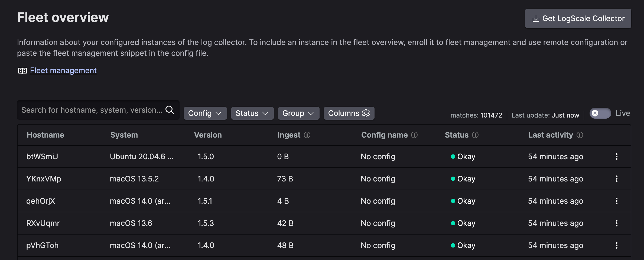The height and width of the screenshot is (260, 644).
Task: Open the kebab menu for pVhGToh
Action: 617,245
